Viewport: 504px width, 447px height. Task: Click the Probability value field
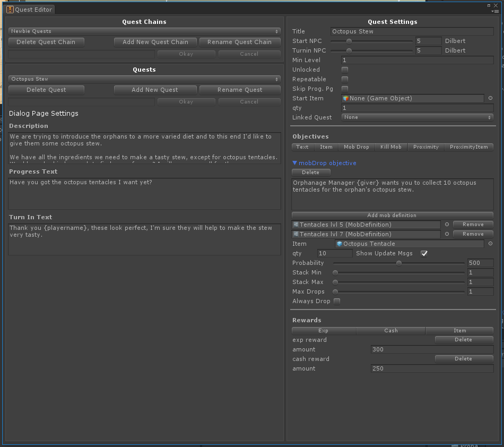[481, 263]
